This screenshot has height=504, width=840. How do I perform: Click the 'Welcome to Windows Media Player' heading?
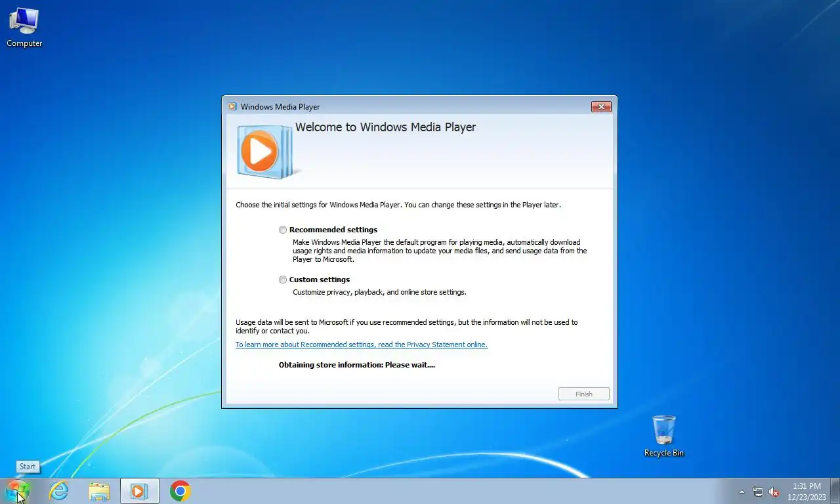pos(385,127)
